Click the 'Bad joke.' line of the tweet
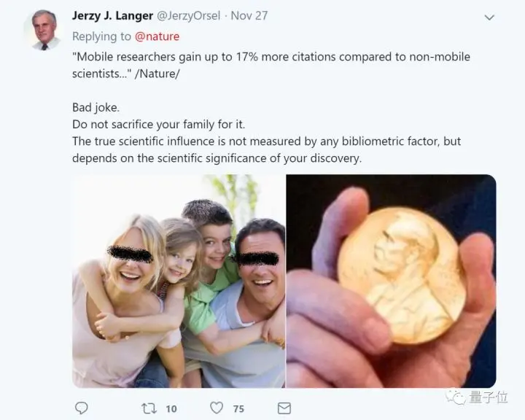The height and width of the screenshot is (420, 525). coord(96,107)
